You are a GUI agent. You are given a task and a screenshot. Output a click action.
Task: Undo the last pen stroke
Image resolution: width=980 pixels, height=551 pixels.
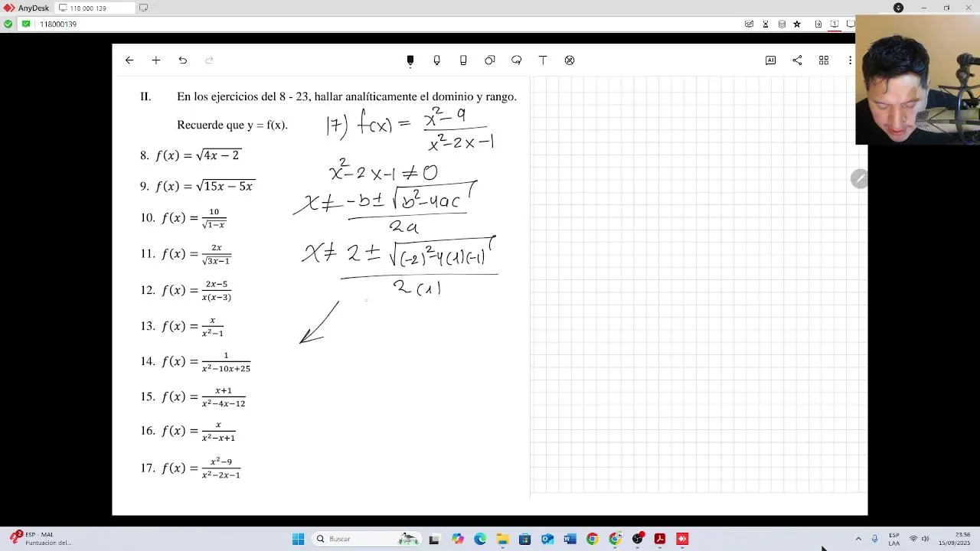(x=182, y=60)
